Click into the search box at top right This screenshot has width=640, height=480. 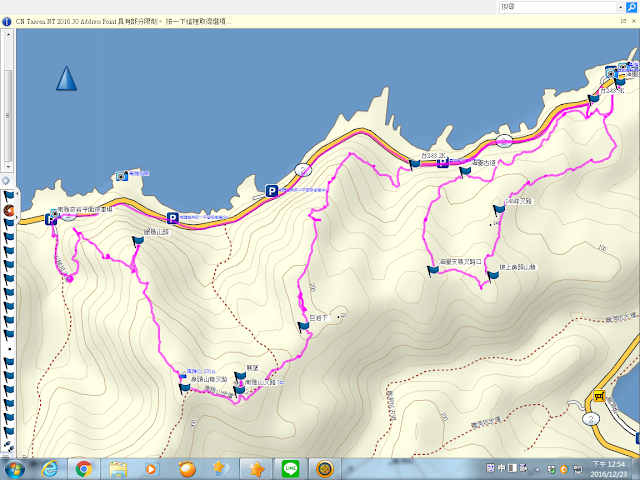pyautogui.click(x=558, y=7)
